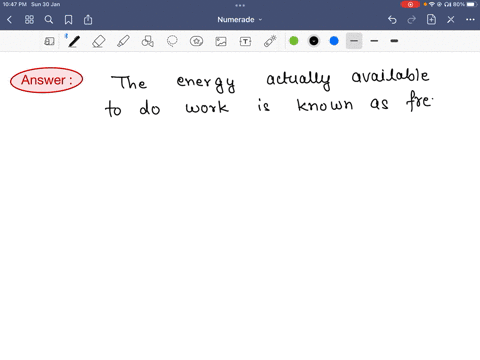The image size is (480, 360).
Task: Redo the last undone action
Action: pos(412,20)
